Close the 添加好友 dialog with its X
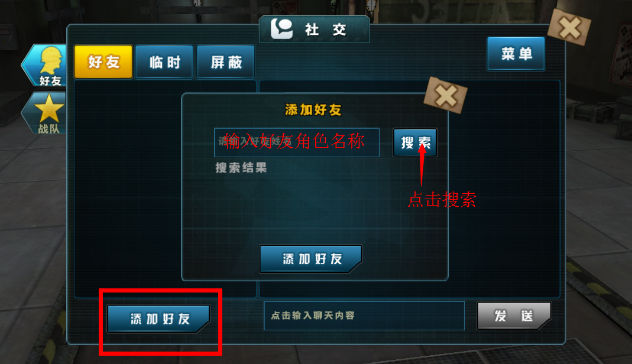 445,95
